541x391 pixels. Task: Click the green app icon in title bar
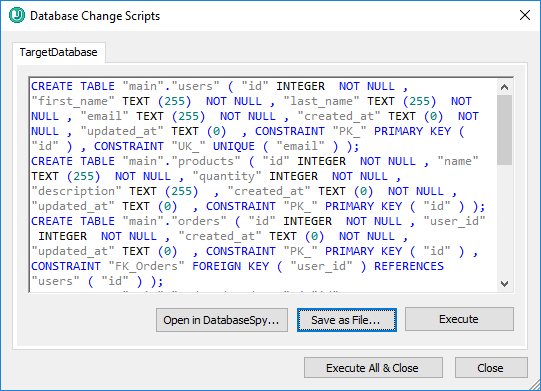click(x=17, y=15)
